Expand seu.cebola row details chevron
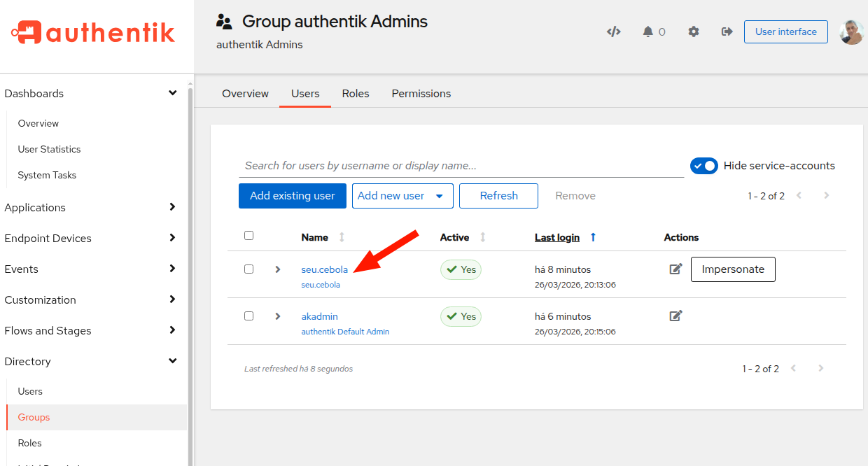Screen dimensions: 868x466 coord(276,269)
